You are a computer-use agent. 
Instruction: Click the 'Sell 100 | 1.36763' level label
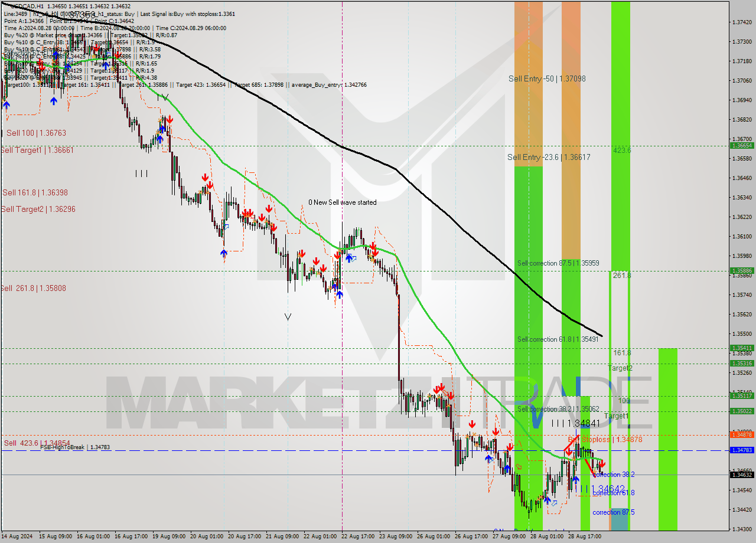[x=36, y=133]
